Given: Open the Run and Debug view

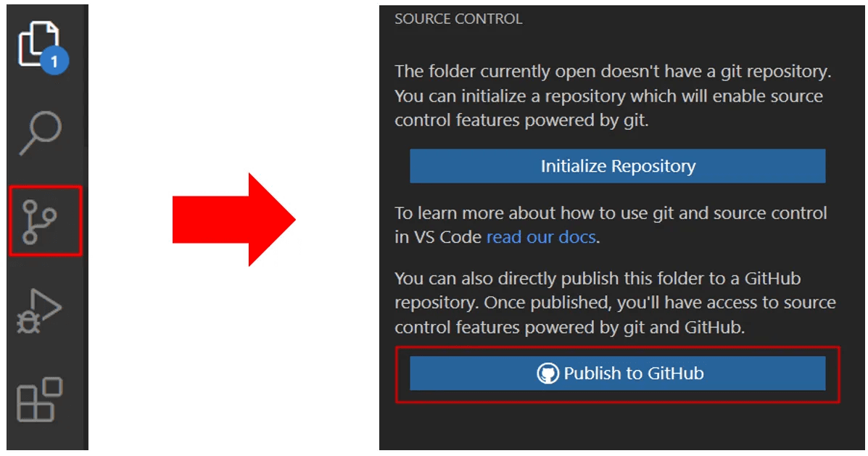Looking at the screenshot, I should (40, 312).
